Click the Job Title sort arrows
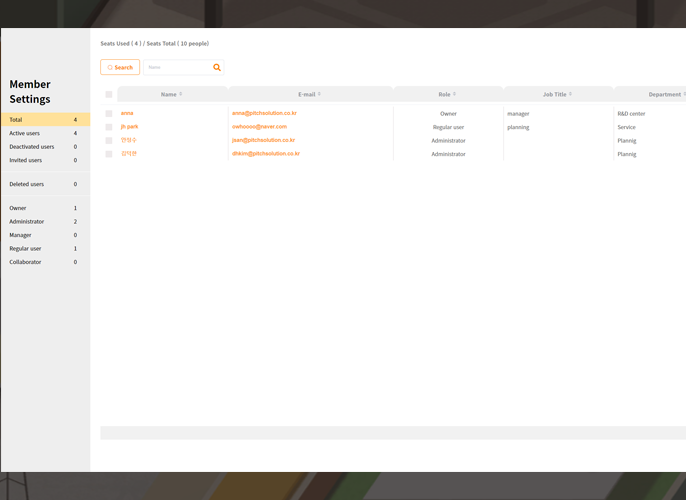Image resolution: width=686 pixels, height=500 pixels. (570, 94)
